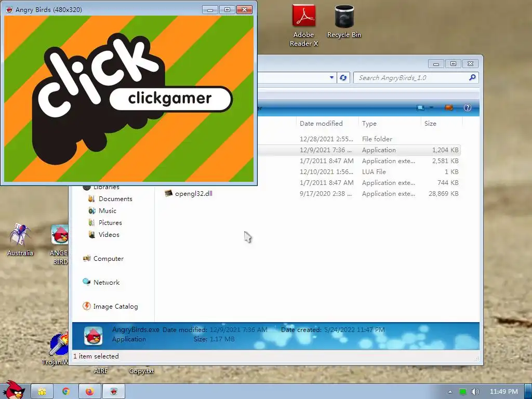Click the Network globe icon in sidebar
The width and height of the screenshot is (532, 399).
[87, 282]
